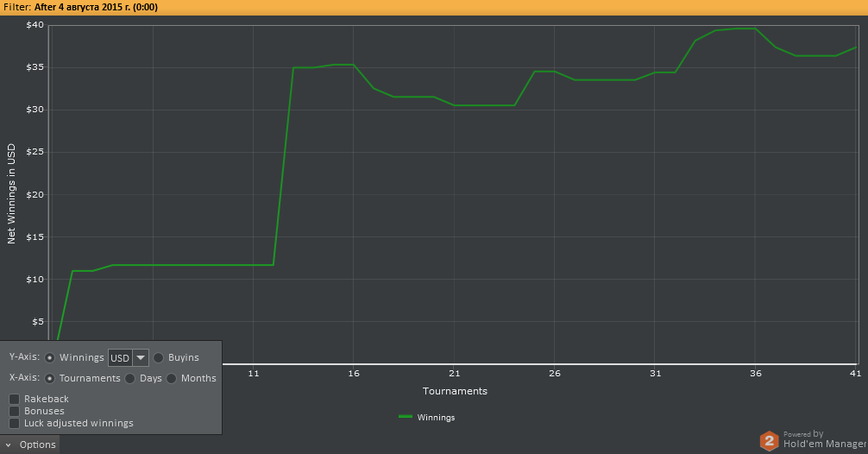This screenshot has width=868, height=454.
Task: Click the Tournaments axis title
Action: tap(455, 391)
